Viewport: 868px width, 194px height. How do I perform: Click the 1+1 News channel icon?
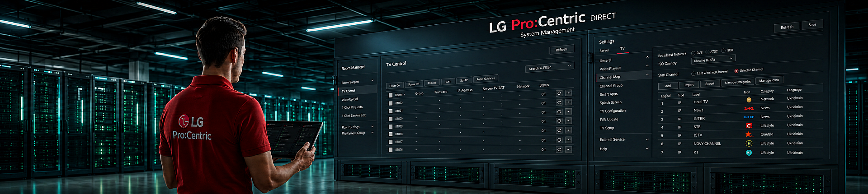click(x=749, y=108)
